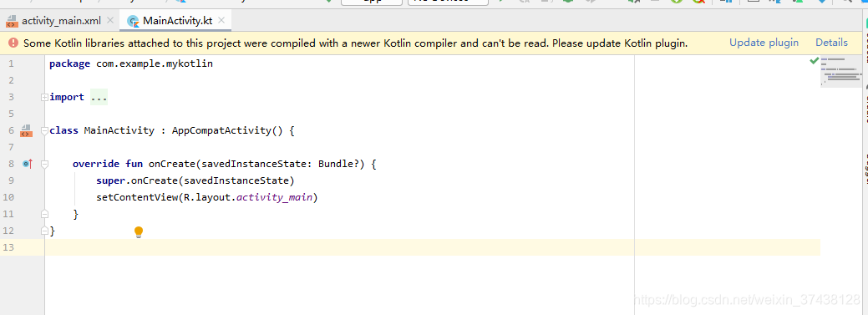The image size is (868, 315).
Task: Collapse the onCreate function fold
Action: click(44, 164)
